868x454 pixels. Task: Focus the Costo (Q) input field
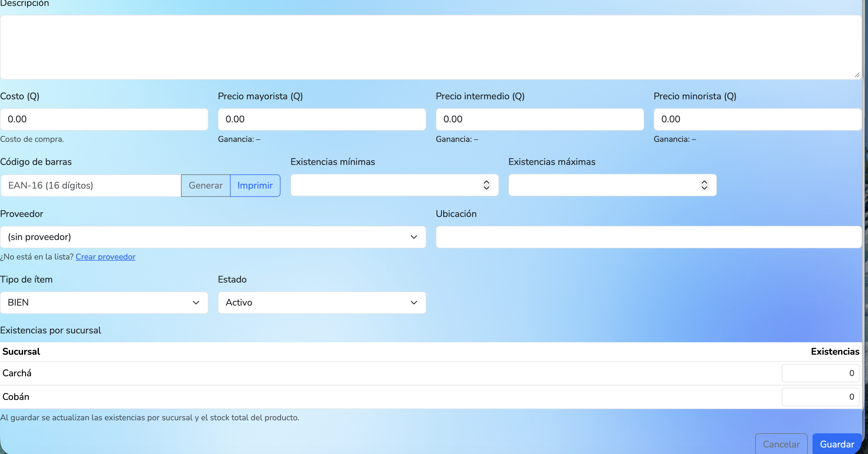[x=104, y=119]
